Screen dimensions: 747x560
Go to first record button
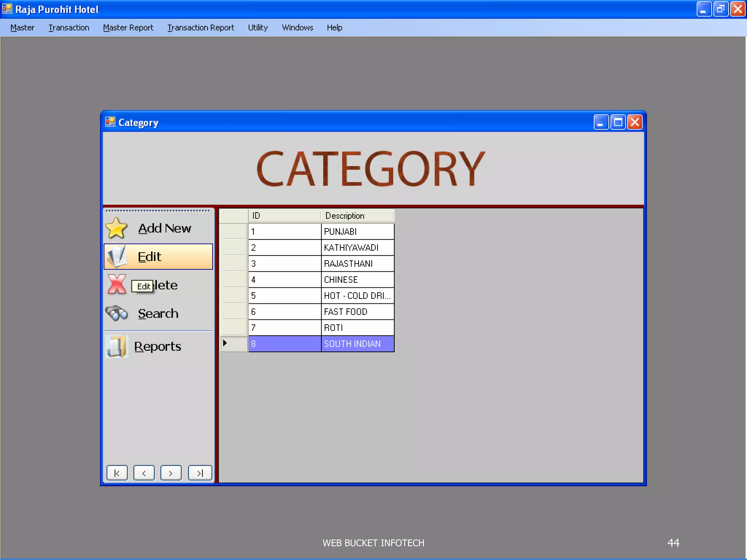pos(117,473)
